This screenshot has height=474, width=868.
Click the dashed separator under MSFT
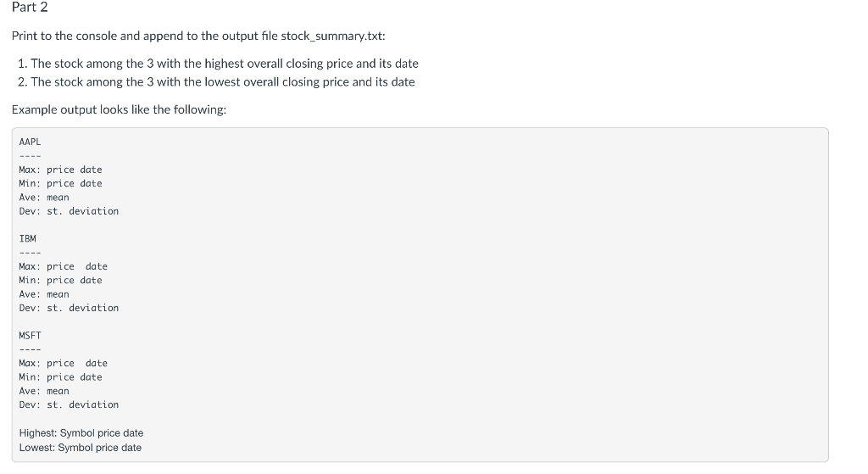coord(30,349)
